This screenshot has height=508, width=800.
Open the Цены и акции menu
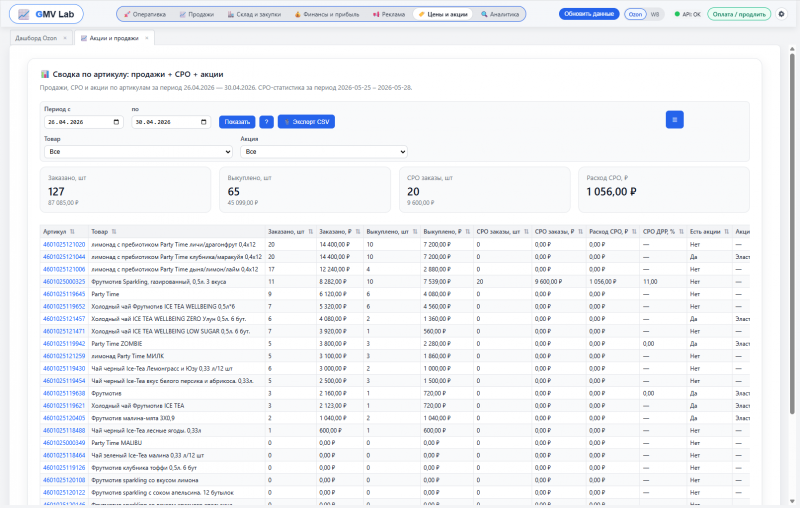point(443,14)
